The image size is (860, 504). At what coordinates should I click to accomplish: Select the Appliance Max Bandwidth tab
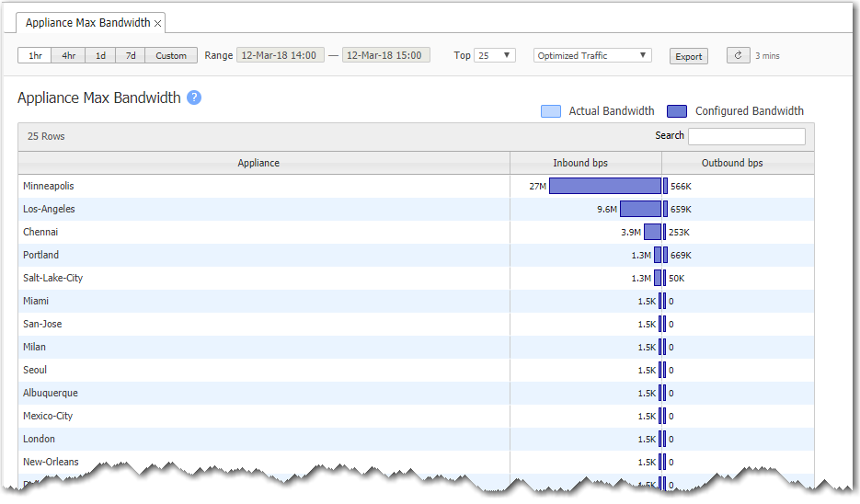tap(87, 23)
